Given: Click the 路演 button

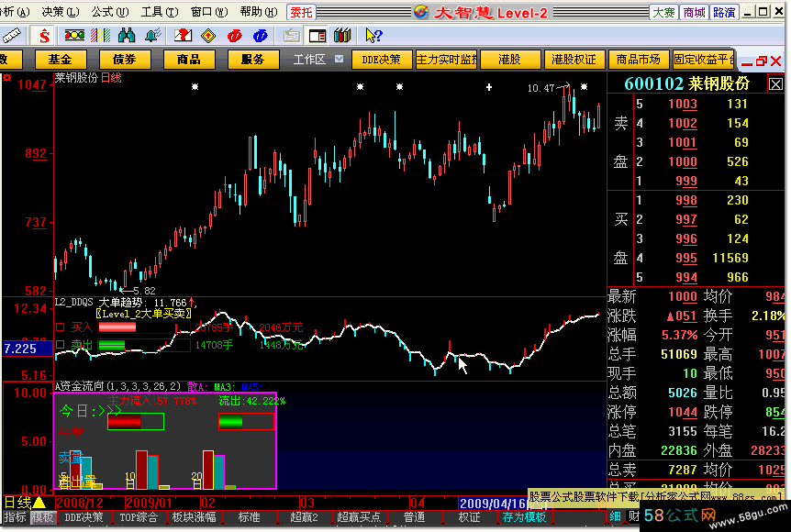Looking at the screenshot, I should tap(724, 12).
